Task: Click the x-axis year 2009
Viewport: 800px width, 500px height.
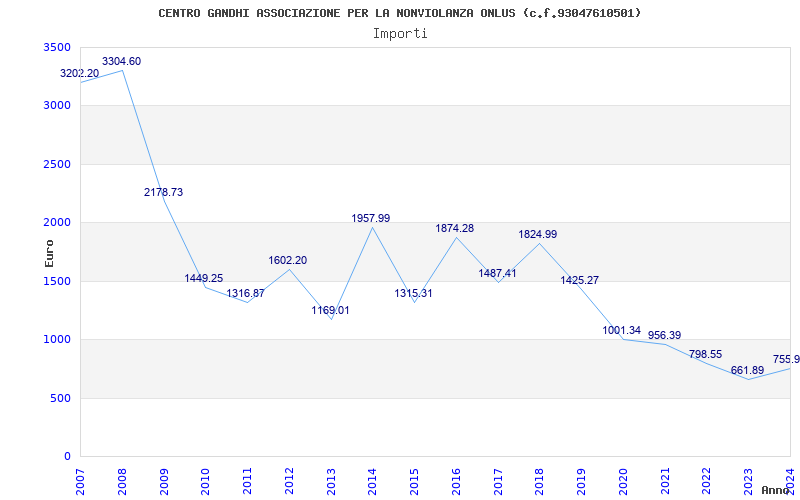Action: tap(164, 481)
